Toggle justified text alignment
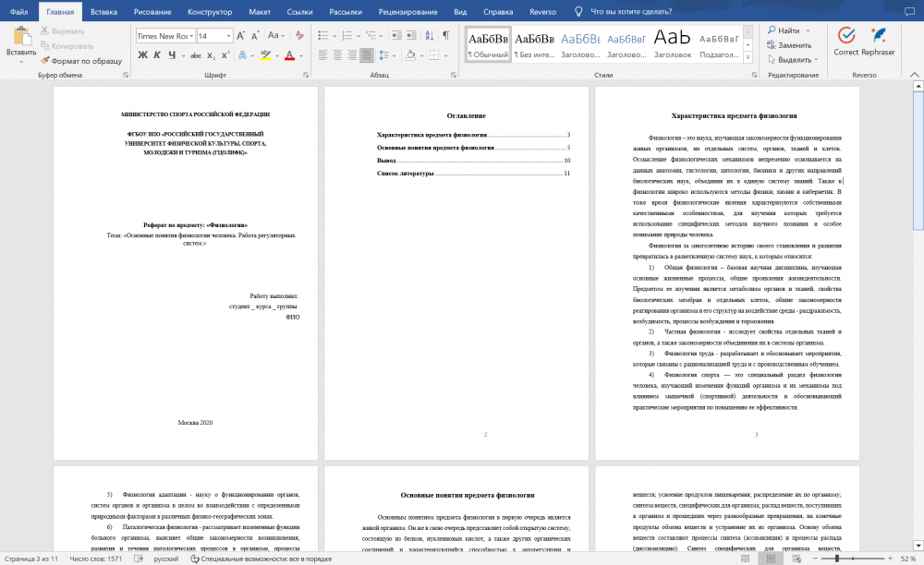Viewport: 924px width, 565px height. click(367, 55)
